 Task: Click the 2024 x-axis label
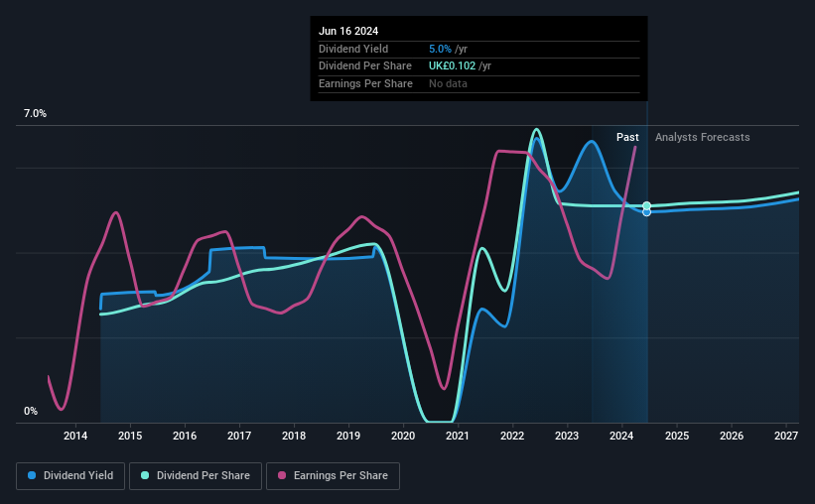point(621,436)
